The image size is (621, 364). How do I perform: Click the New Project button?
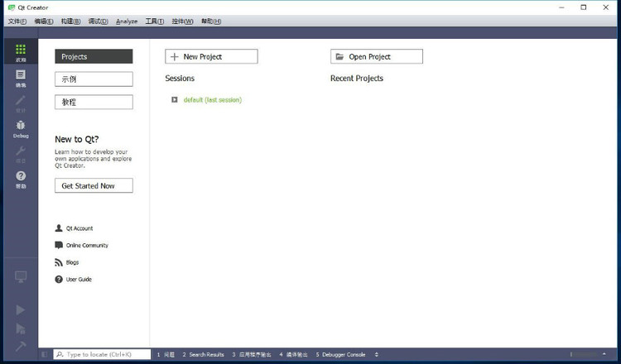tap(211, 56)
